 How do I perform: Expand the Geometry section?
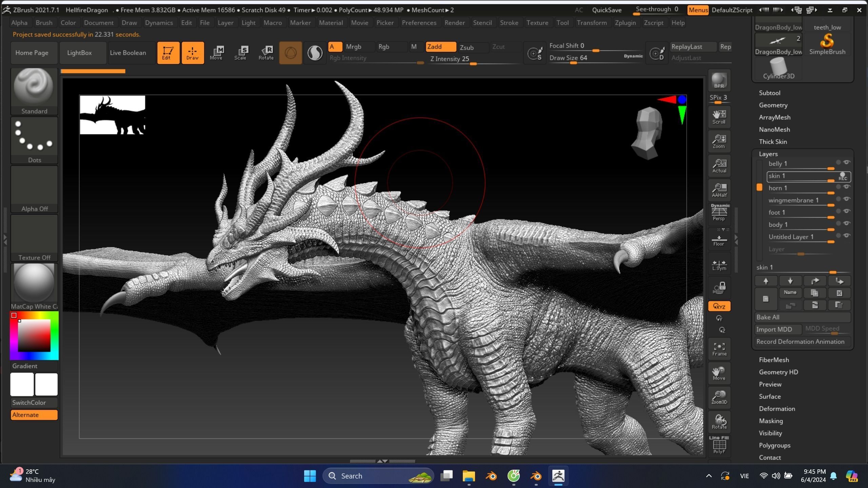[773, 105]
